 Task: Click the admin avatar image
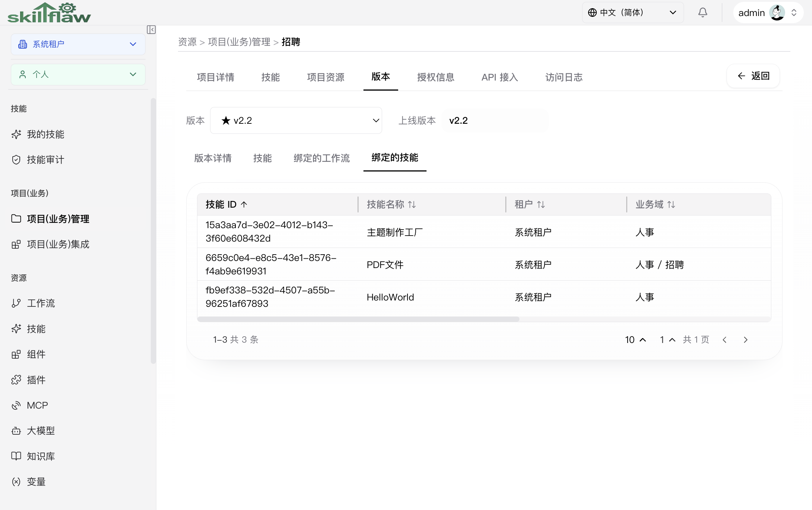(777, 13)
